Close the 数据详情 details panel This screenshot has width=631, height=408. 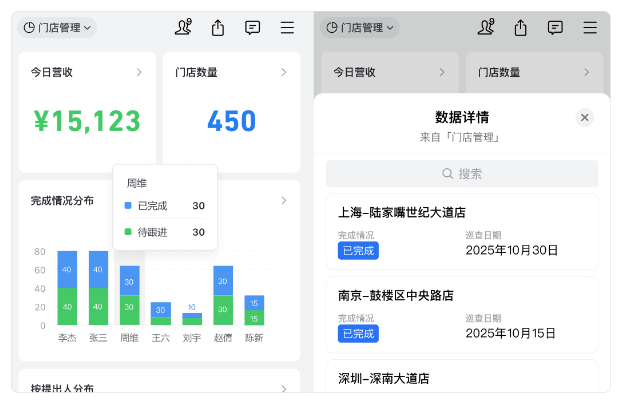click(x=585, y=118)
